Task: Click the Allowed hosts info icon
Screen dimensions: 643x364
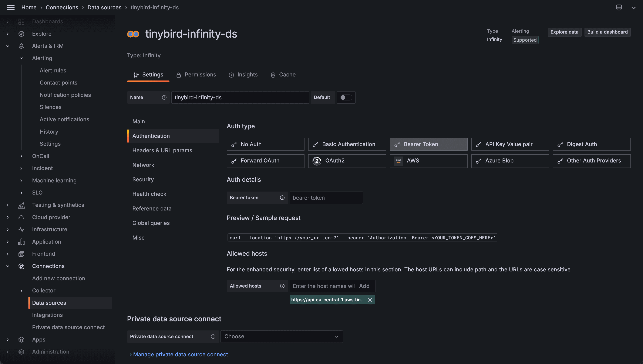Action: pos(282,286)
